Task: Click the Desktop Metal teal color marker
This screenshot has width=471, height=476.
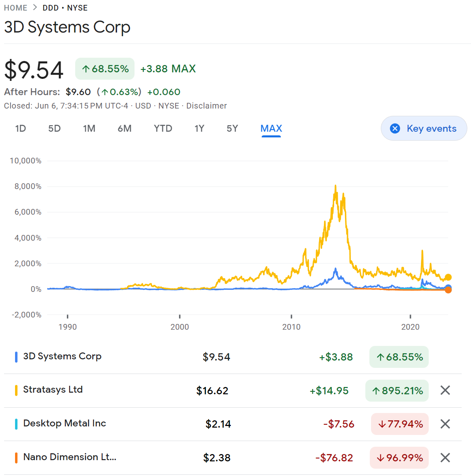Action: (x=16, y=424)
